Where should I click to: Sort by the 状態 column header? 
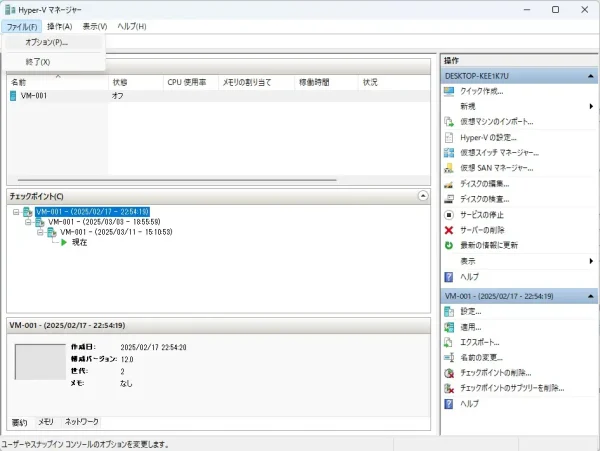click(136, 83)
